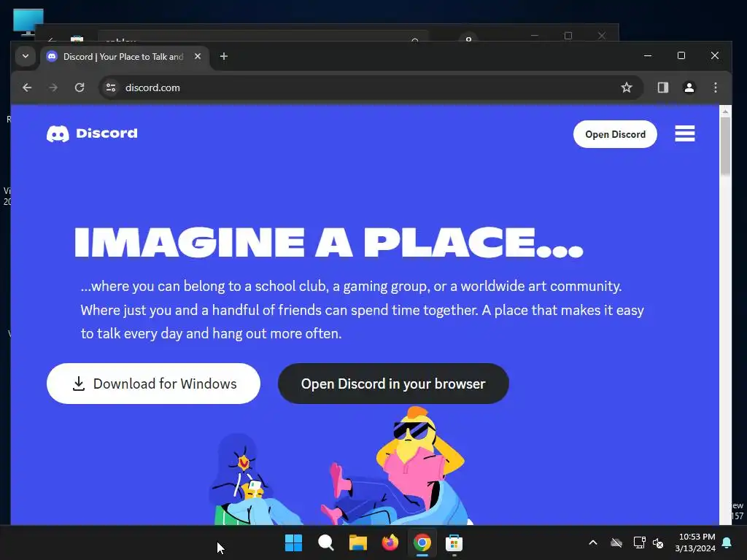
Task: Click the desktop monitor icon at top-left
Action: (x=28, y=22)
